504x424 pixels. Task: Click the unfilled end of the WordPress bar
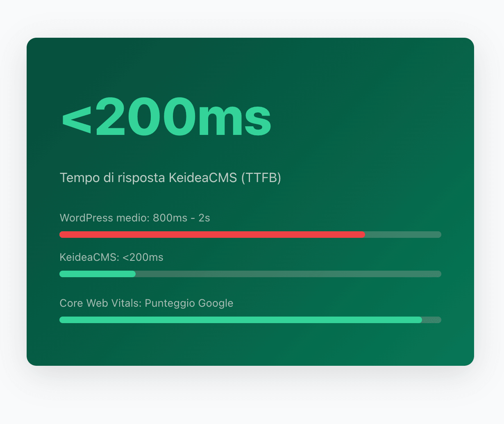pos(403,235)
